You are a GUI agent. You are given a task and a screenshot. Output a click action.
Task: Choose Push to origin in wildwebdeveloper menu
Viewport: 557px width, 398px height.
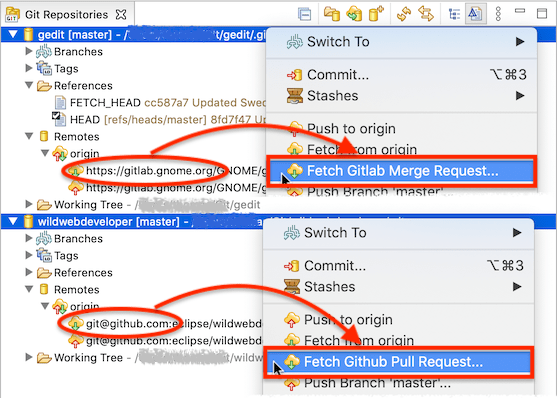pyautogui.click(x=399, y=320)
